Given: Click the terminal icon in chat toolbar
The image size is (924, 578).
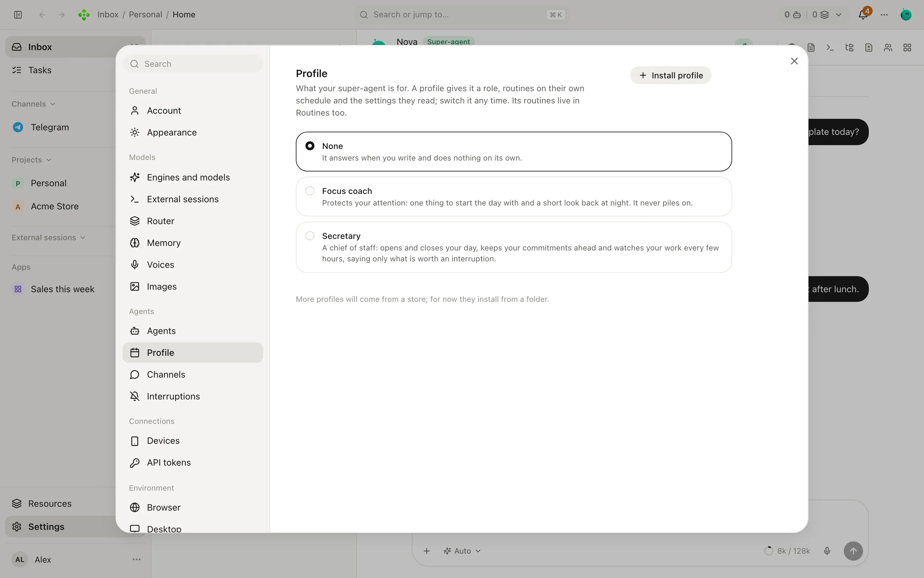Looking at the screenshot, I should click(830, 48).
